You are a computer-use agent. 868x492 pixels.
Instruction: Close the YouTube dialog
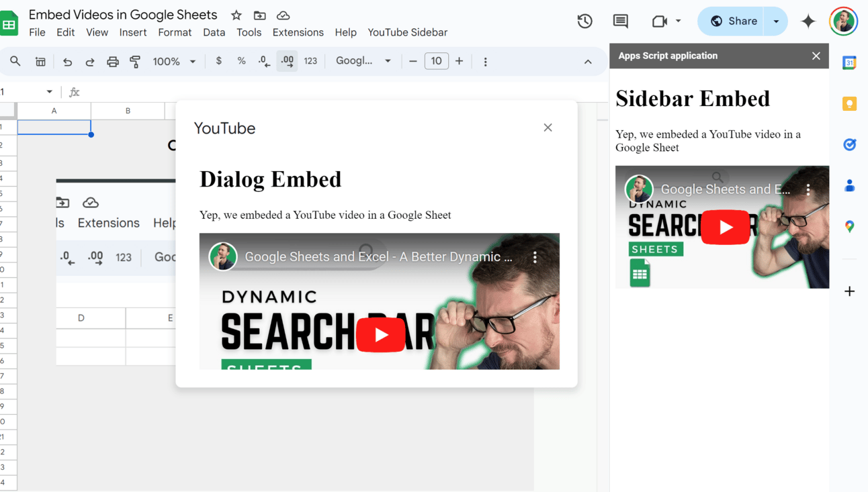[x=548, y=128]
